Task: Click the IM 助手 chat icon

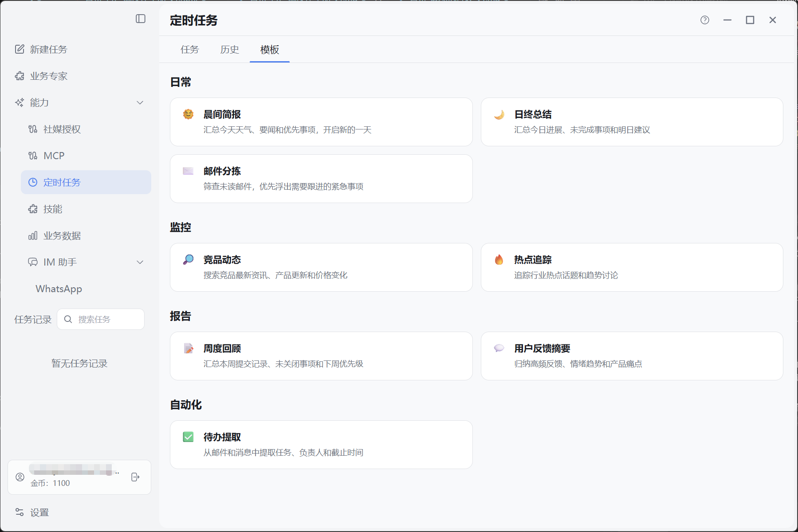Action: (x=33, y=262)
